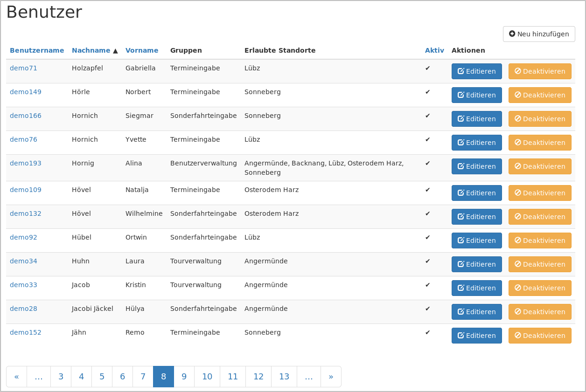Sort table by Vorname column

142,50
